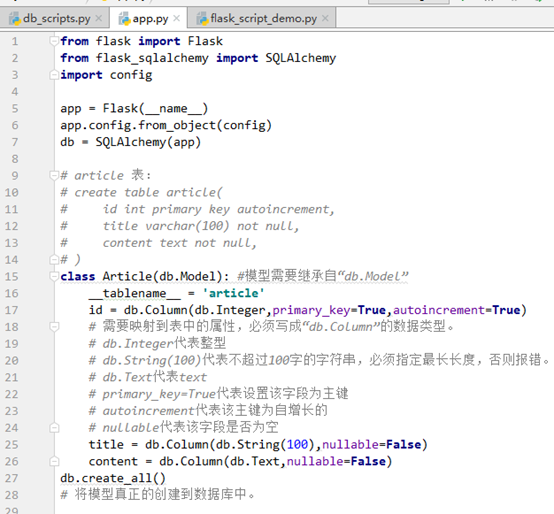This screenshot has width=554, height=514.
Task: Collapse the comment block starting line 9
Action: (54, 175)
